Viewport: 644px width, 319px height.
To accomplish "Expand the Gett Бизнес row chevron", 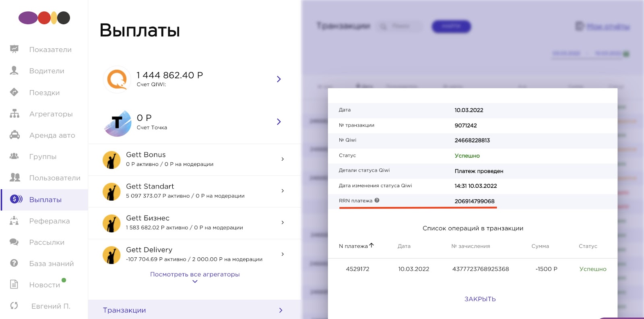I will pyautogui.click(x=283, y=222).
